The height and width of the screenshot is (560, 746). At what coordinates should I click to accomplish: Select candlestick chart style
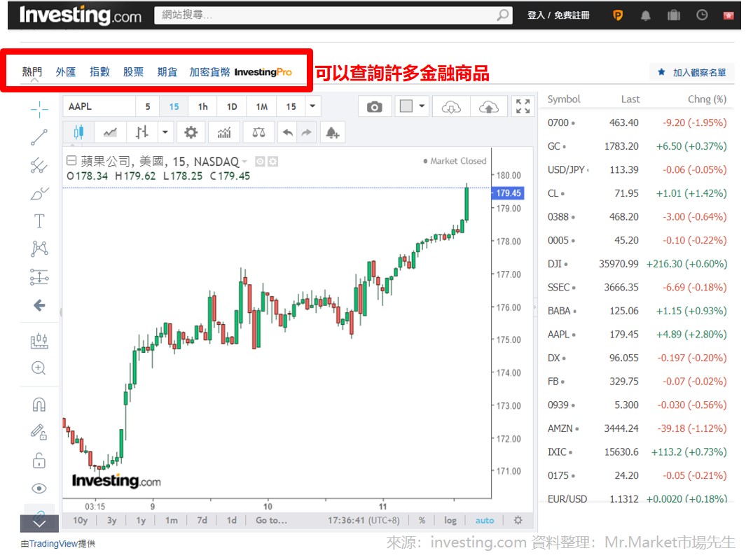(79, 132)
